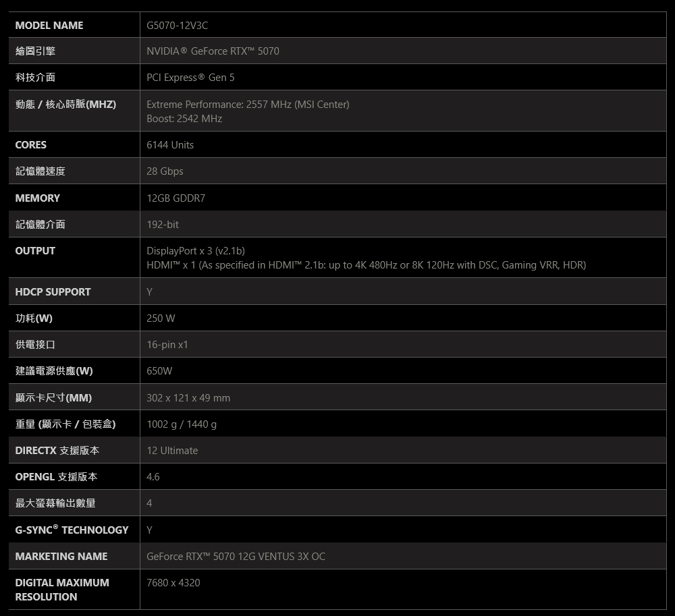Click the 650W recommended PSU value
This screenshot has width=675, height=616.
click(x=159, y=371)
